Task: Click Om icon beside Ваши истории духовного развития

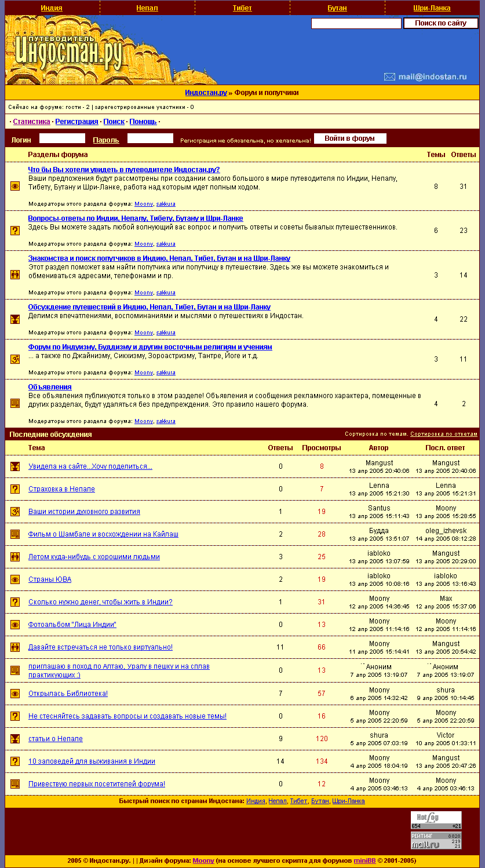Action: [15, 512]
